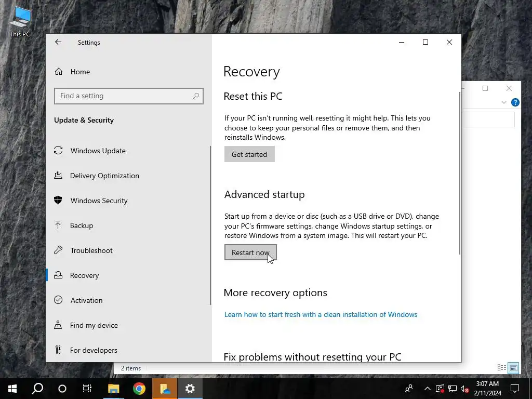The width and height of the screenshot is (532, 399).
Task: Click the Windows Security shield icon
Action: pos(58,200)
